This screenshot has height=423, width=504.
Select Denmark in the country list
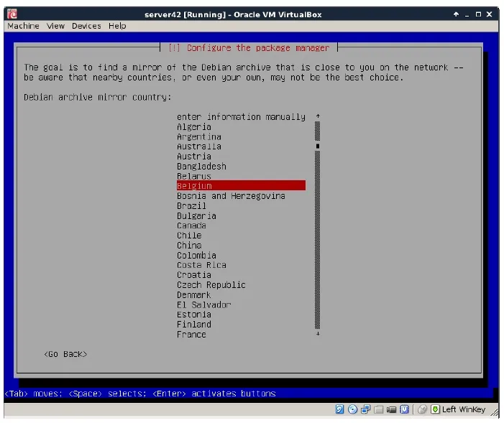pyautogui.click(x=241, y=295)
